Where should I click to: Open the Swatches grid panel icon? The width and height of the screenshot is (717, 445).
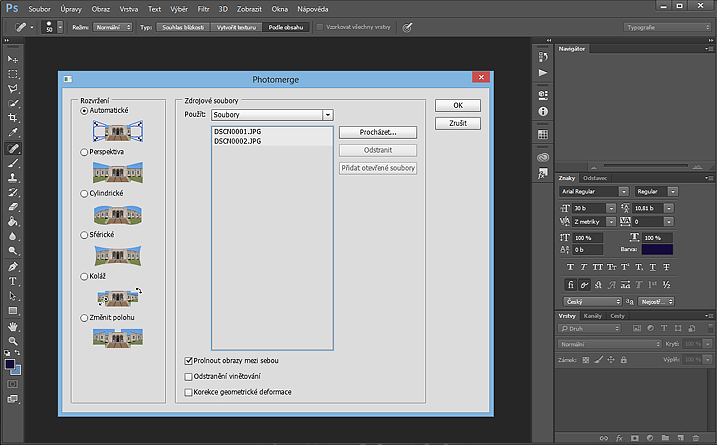543,134
